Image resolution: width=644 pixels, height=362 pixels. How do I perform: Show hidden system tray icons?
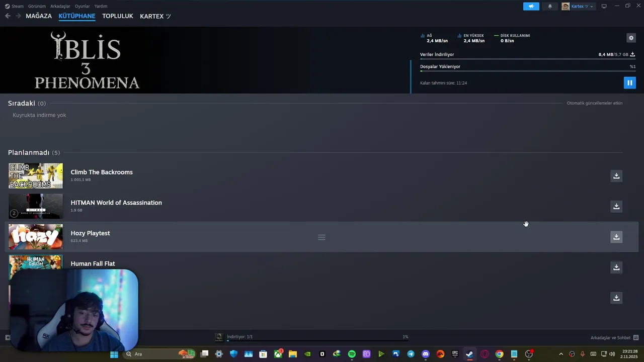pos(561,354)
